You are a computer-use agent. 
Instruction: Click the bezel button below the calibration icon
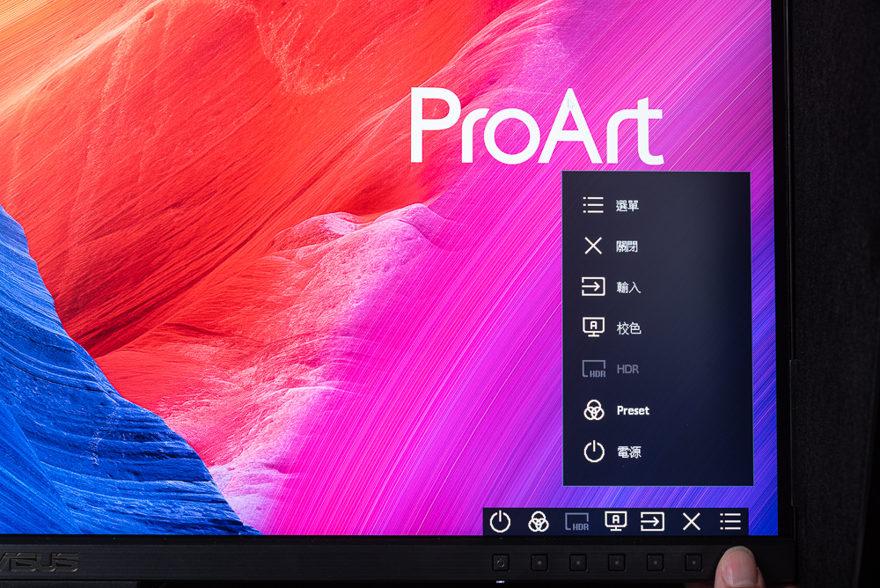coord(617,562)
